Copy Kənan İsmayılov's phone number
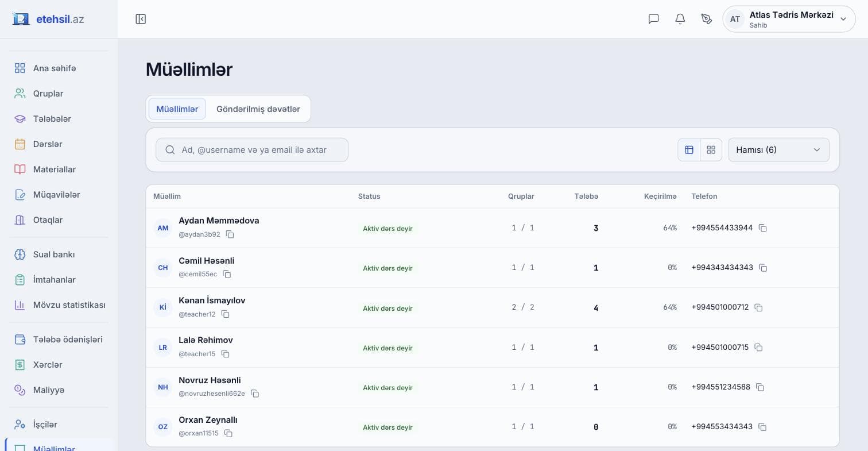 tap(758, 307)
